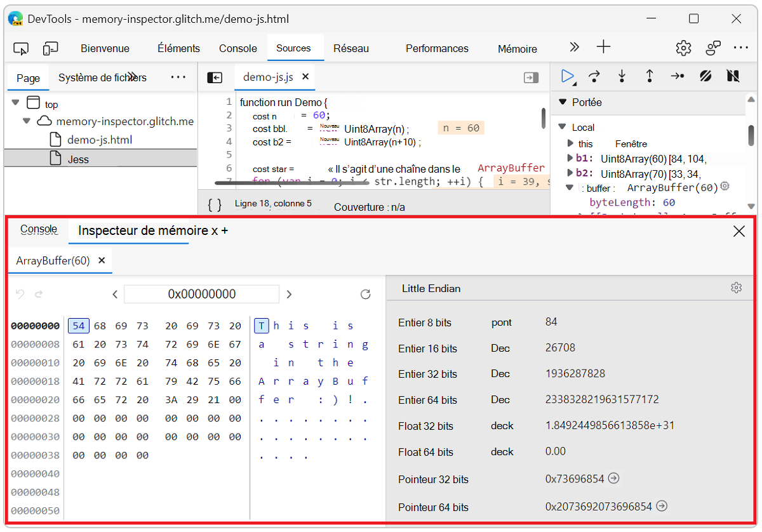Collapse the memory-inspector.glitch.me node
Screen dimensions: 762x532
(27, 121)
